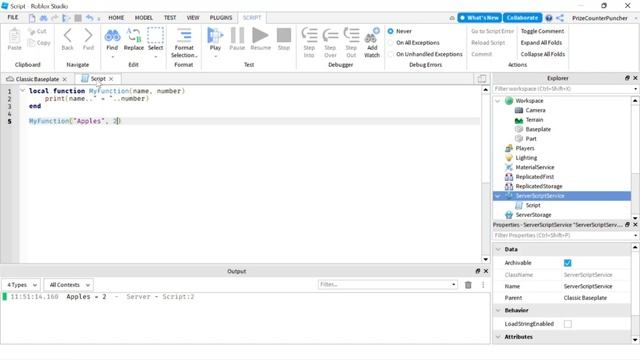Click the Select tool icon
Image resolution: width=640 pixels, height=360 pixels.
[155, 36]
